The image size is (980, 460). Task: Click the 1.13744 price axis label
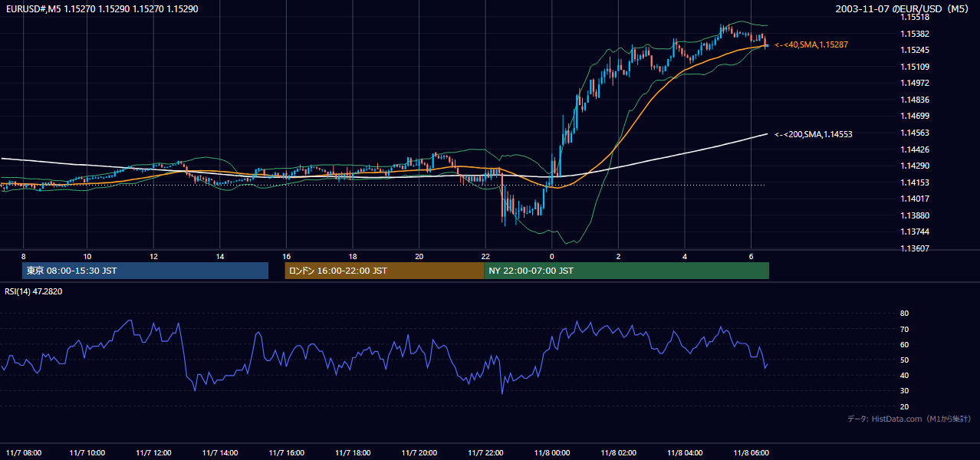coord(916,232)
